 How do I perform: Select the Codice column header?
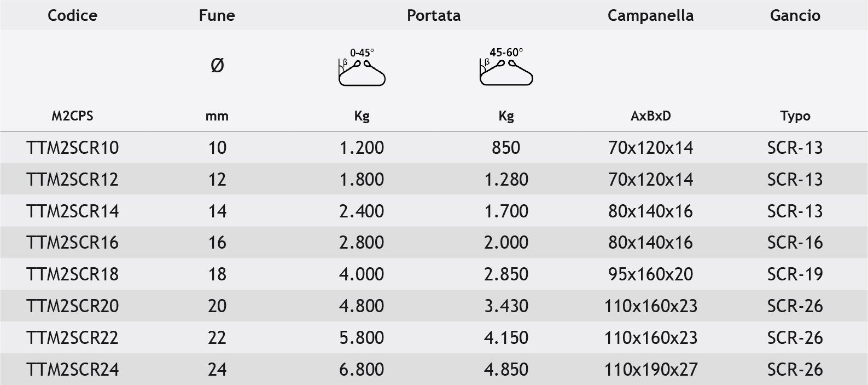pos(72,15)
